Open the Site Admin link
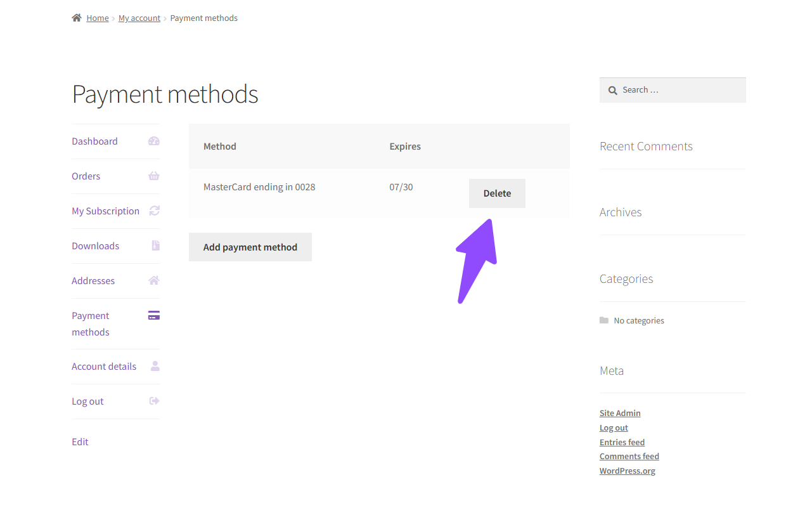This screenshot has height=508, width=812. (620, 413)
